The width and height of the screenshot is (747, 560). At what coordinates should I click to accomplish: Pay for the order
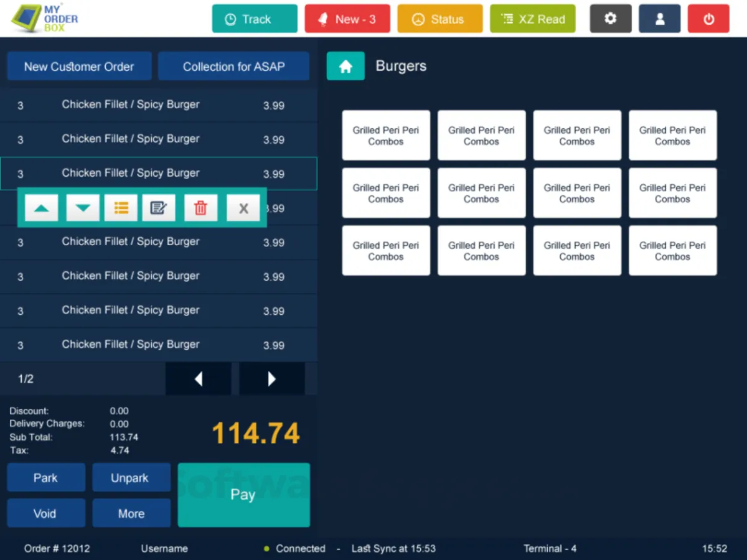pos(243,495)
